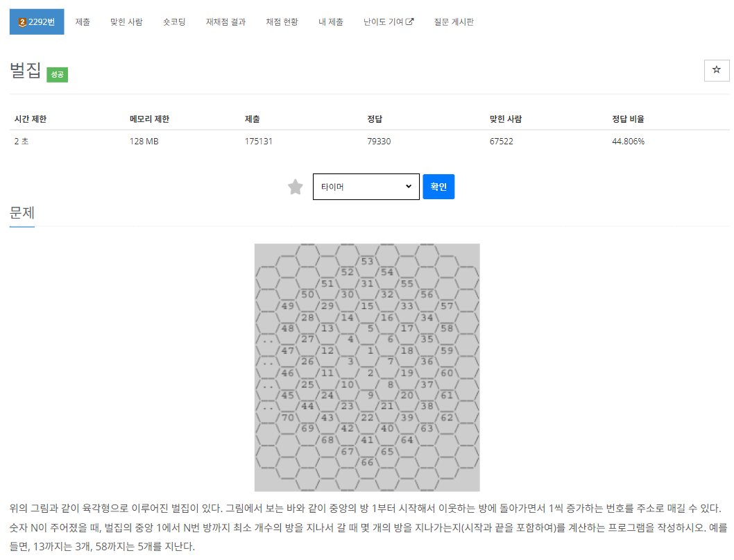Click the 성공 success badge
This screenshot has height=560, width=734.
[x=56, y=74]
